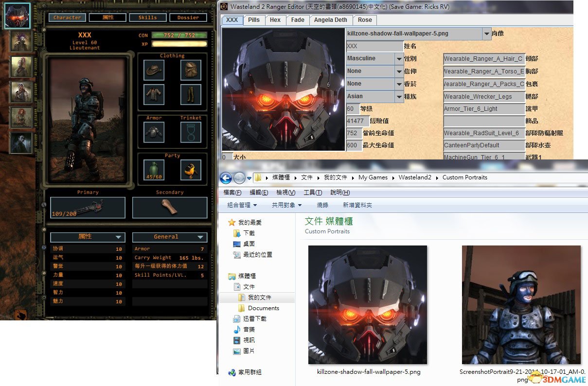The height and width of the screenshot is (386, 588).
Task: Open the portrait file dropdown
Action: (x=486, y=34)
